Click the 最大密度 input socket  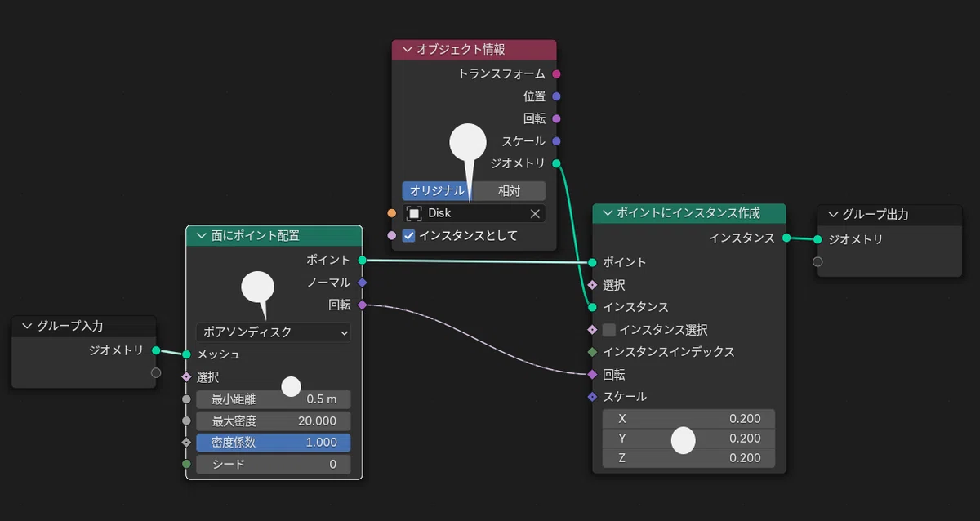point(186,421)
